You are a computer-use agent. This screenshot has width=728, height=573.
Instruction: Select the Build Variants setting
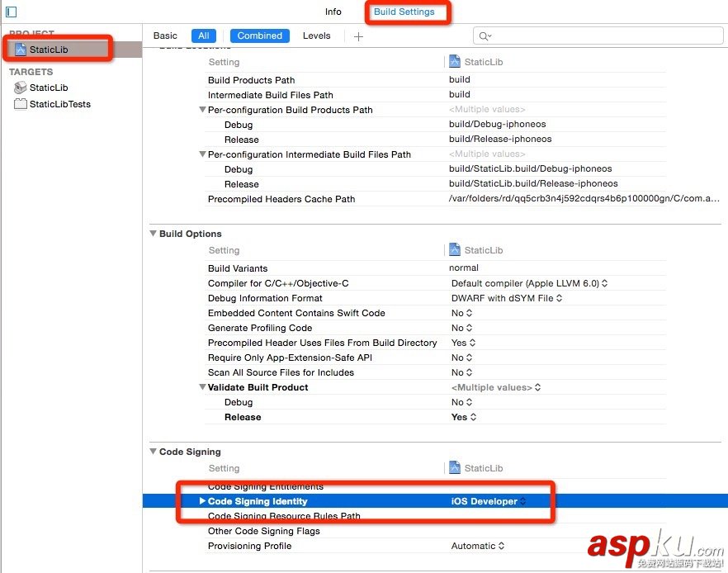pos(238,268)
